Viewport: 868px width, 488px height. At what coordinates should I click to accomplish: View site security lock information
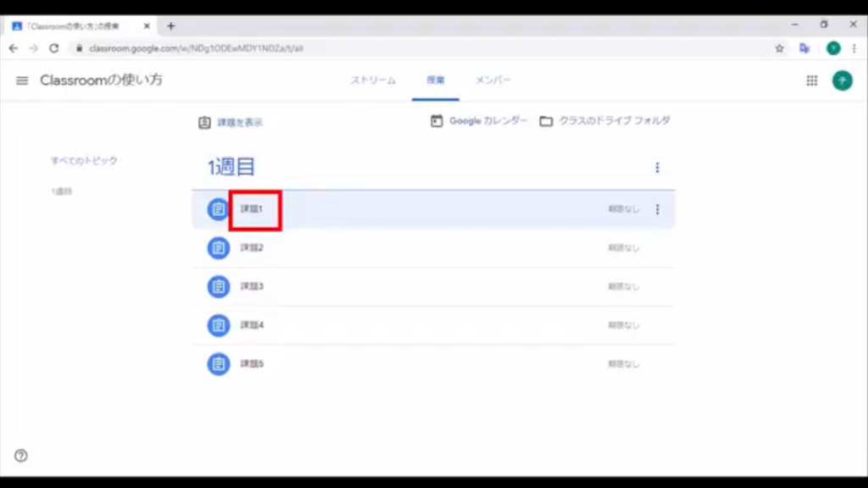79,48
